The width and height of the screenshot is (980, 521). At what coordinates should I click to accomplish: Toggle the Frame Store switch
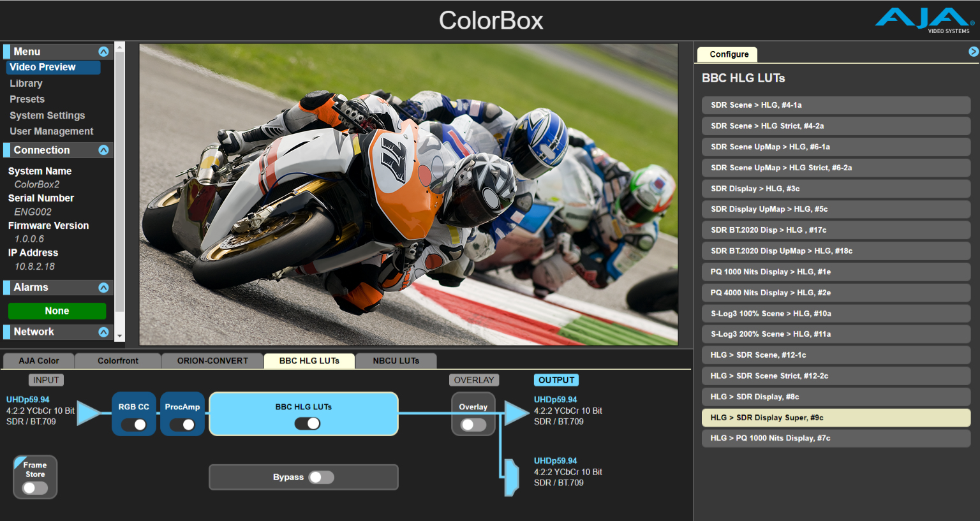pyautogui.click(x=34, y=487)
